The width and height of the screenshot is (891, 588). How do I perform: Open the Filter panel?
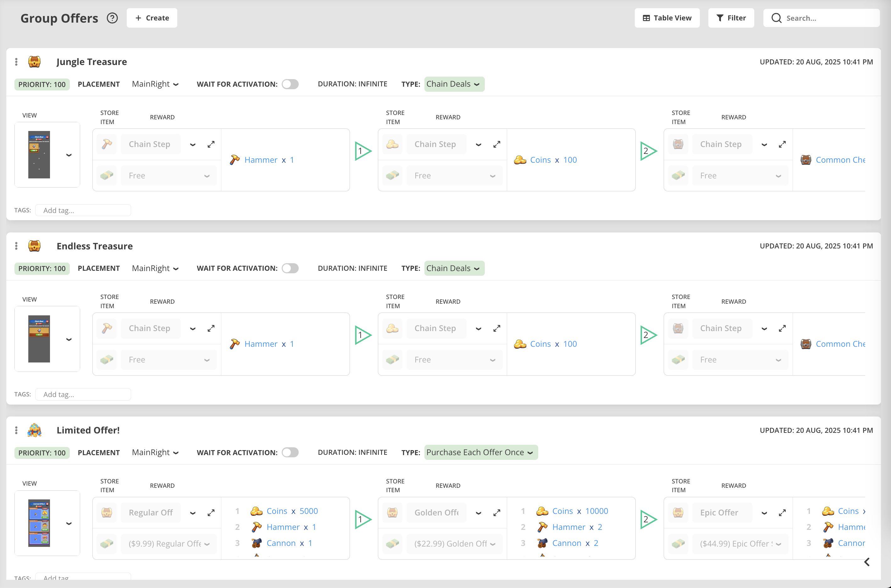[x=730, y=18]
